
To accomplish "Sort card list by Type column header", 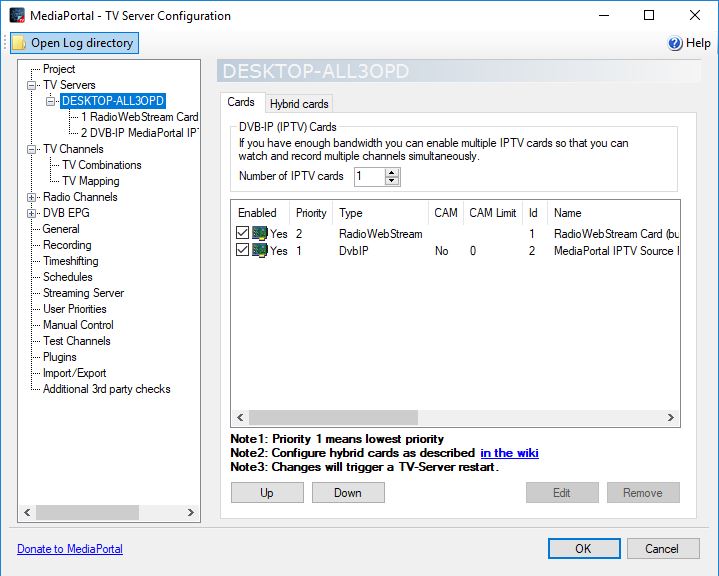I will click(x=381, y=213).
